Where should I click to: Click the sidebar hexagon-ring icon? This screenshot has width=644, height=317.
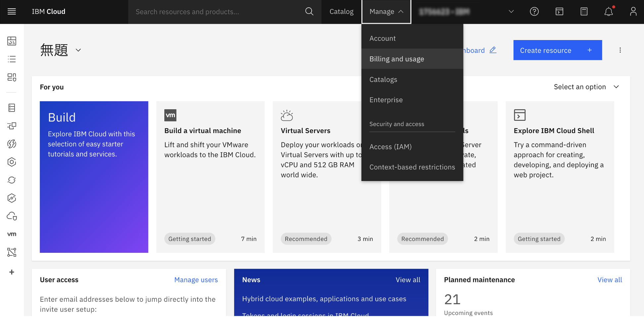click(x=12, y=162)
